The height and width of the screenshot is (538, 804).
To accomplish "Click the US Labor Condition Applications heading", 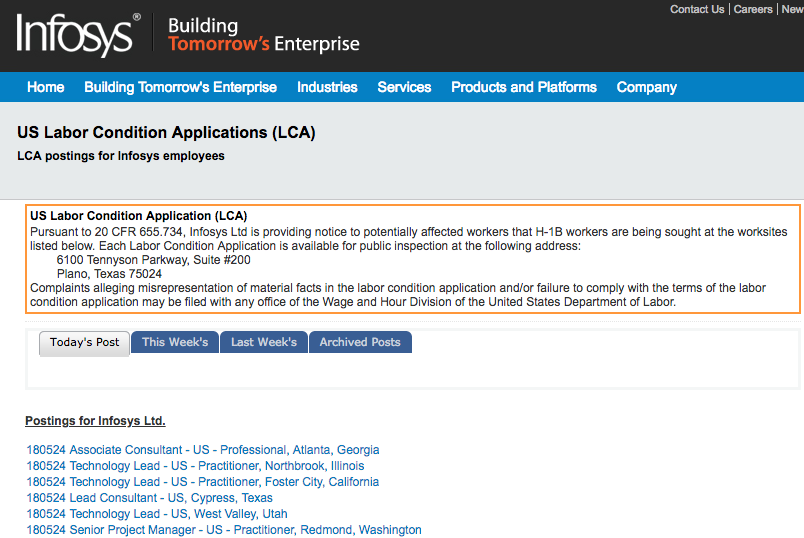I will 166,132.
